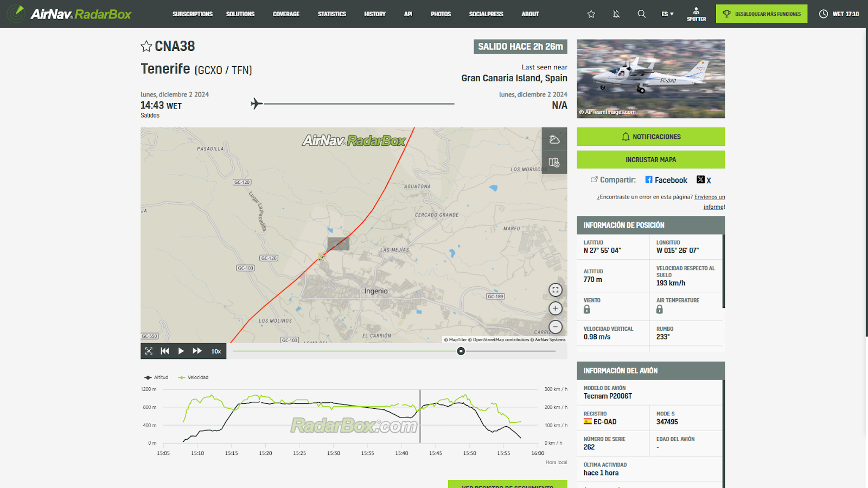Open the Subscriptions menu
The height and width of the screenshot is (488, 868).
pos(193,14)
